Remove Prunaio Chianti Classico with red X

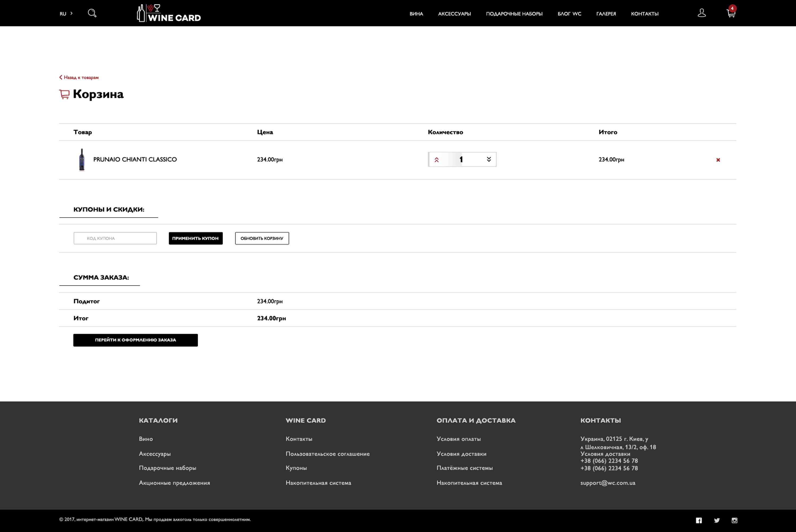tap(718, 160)
